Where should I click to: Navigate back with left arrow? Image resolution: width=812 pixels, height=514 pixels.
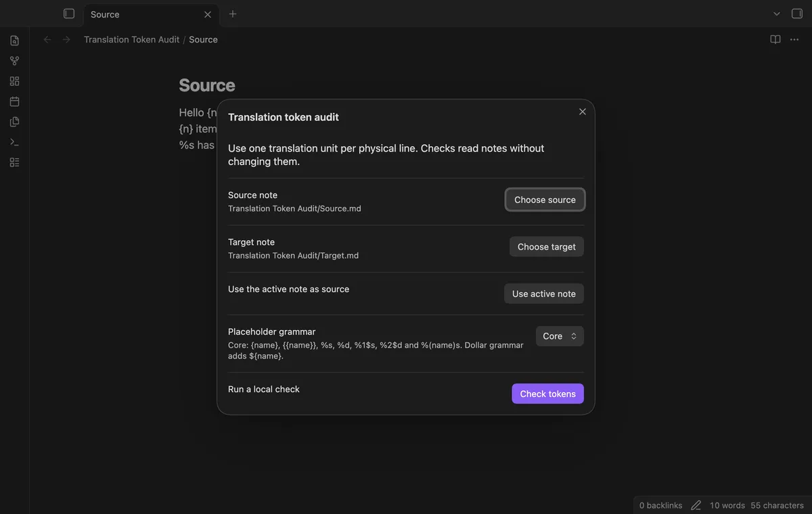[47, 39]
